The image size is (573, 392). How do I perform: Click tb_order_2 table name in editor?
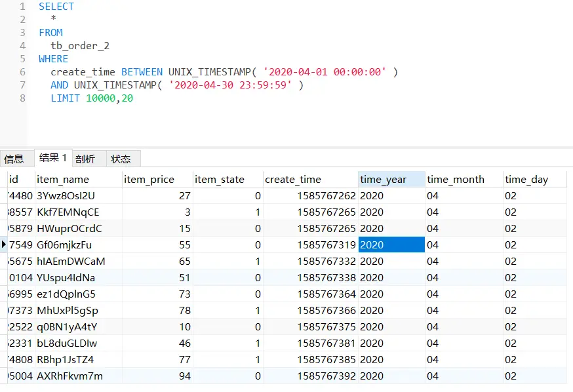(x=80, y=46)
